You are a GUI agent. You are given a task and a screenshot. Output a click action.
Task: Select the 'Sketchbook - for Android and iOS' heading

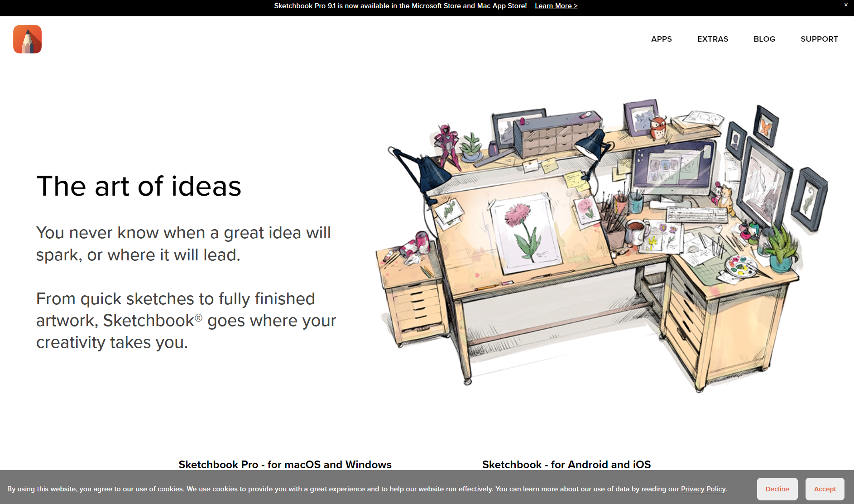(566, 465)
